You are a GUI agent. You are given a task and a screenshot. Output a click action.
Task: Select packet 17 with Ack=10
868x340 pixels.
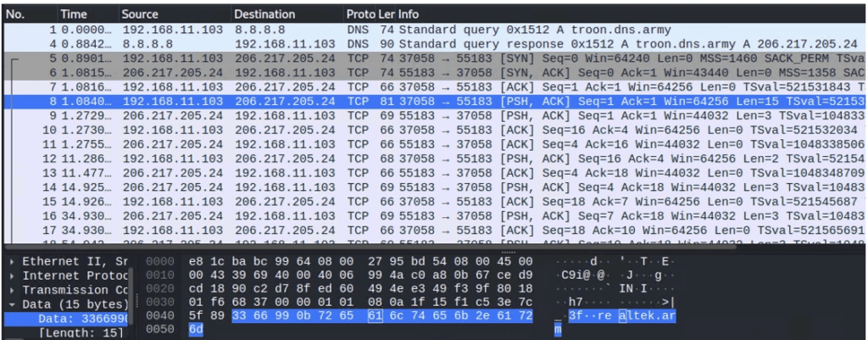[424, 230]
